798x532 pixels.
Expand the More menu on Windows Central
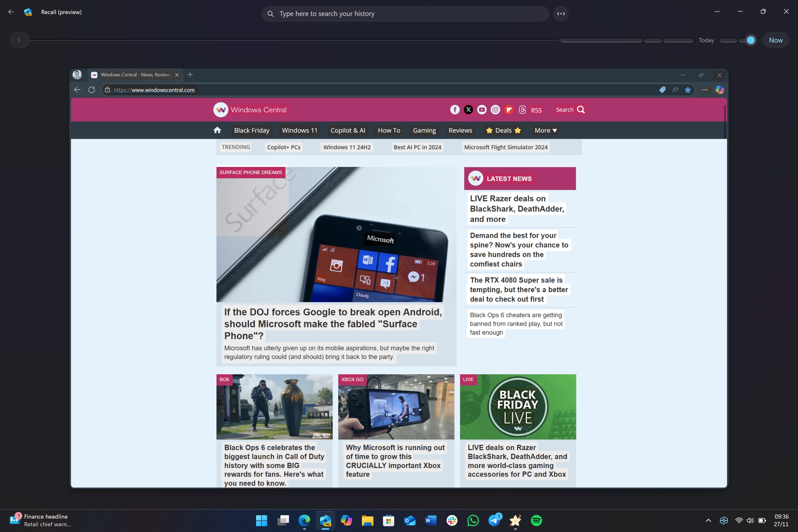pyautogui.click(x=544, y=130)
